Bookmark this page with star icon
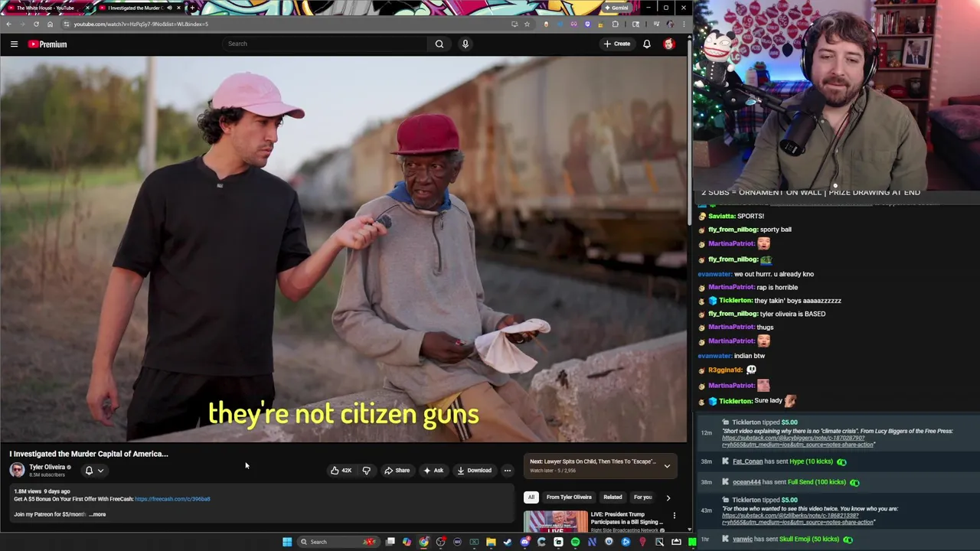The image size is (980, 551). click(527, 24)
